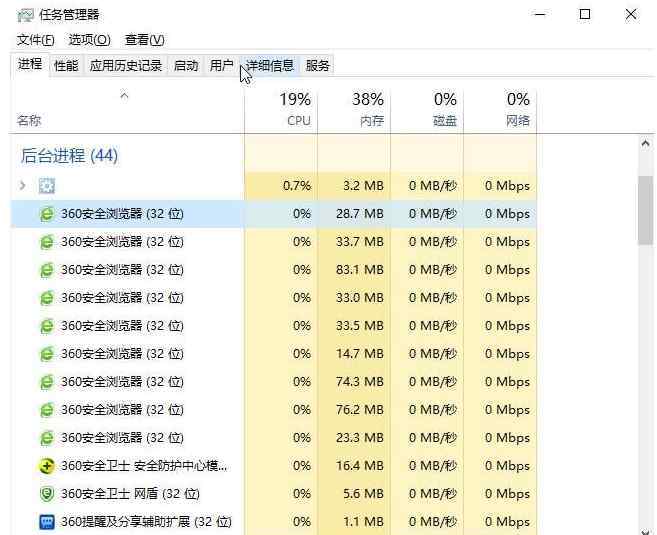Screen dimensions: 657x535
Task: Expand the unnamed process with gear icon
Action: click(23, 185)
